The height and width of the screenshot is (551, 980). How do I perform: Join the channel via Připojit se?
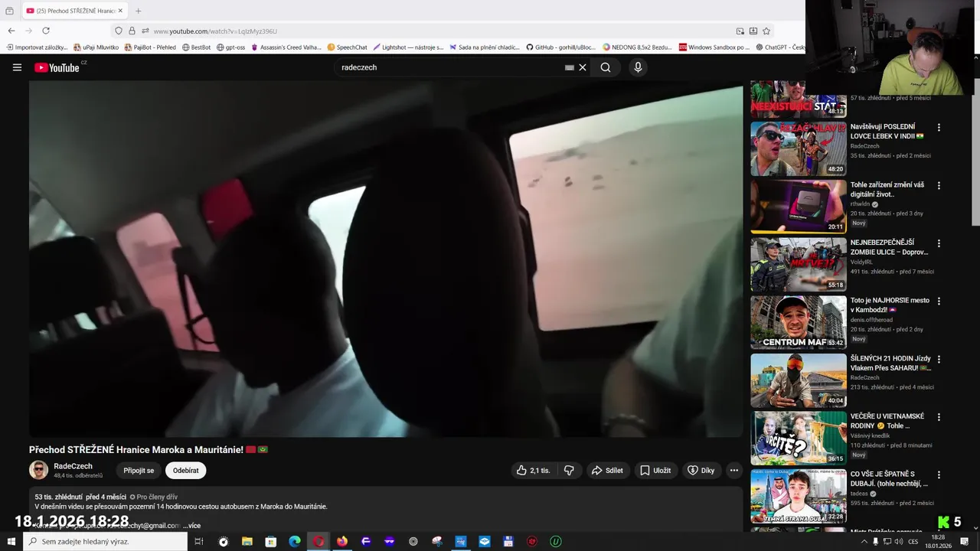point(139,471)
